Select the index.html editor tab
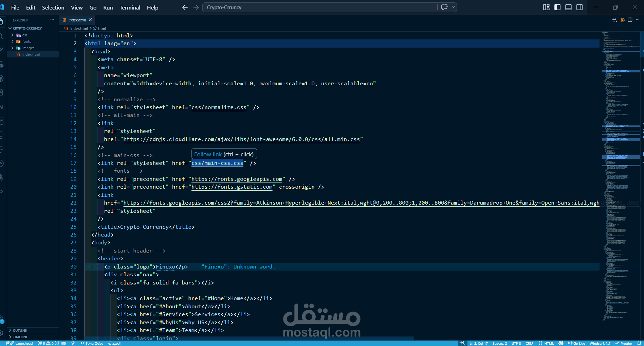Viewport: 644px width, 346px height. coord(77,20)
